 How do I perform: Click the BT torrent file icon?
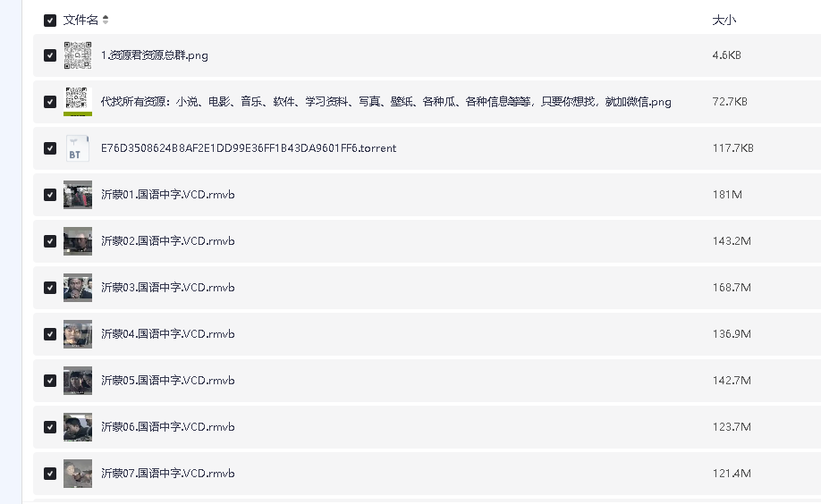pos(78,148)
